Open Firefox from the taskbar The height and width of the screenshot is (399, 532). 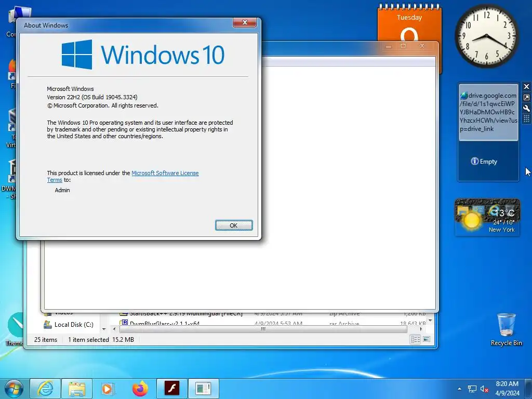click(x=140, y=389)
